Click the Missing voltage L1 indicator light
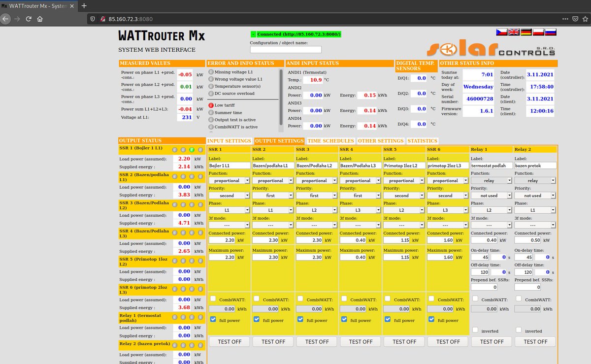The width and height of the screenshot is (591, 364). [x=211, y=72]
